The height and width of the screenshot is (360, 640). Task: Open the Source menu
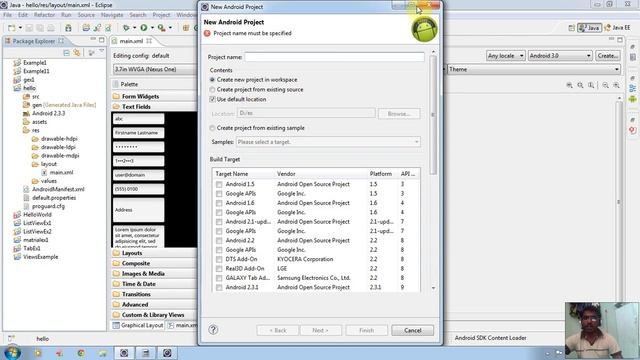(86, 15)
